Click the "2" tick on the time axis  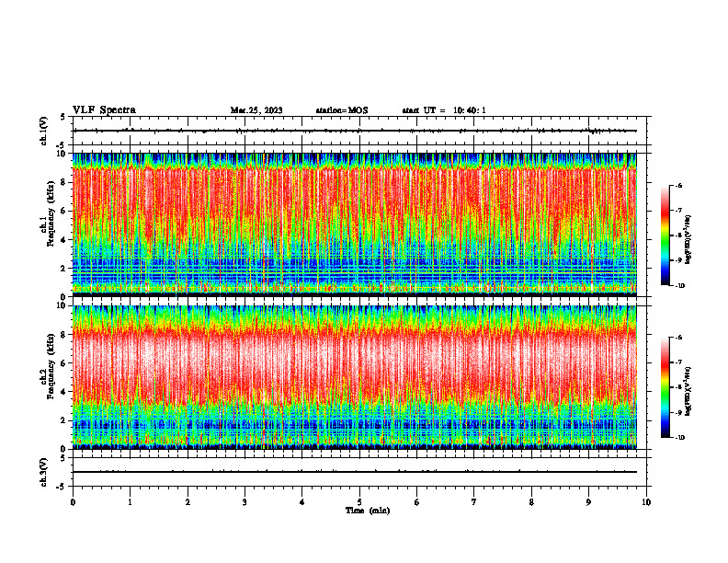[x=188, y=502]
